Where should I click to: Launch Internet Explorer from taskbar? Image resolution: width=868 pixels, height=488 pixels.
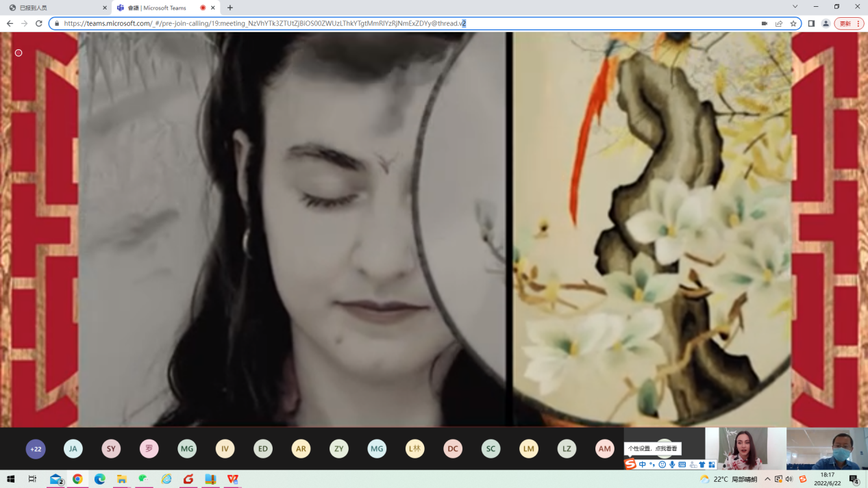point(166,479)
